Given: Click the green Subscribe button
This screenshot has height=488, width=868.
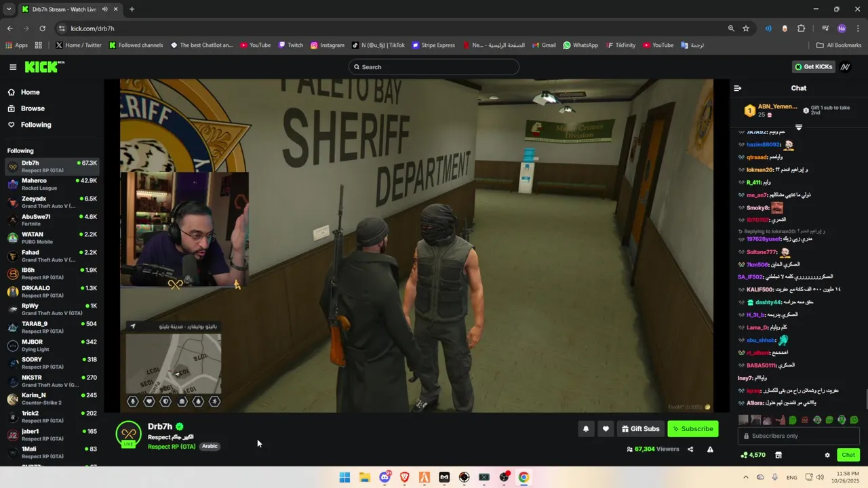Looking at the screenshot, I should tap(692, 428).
